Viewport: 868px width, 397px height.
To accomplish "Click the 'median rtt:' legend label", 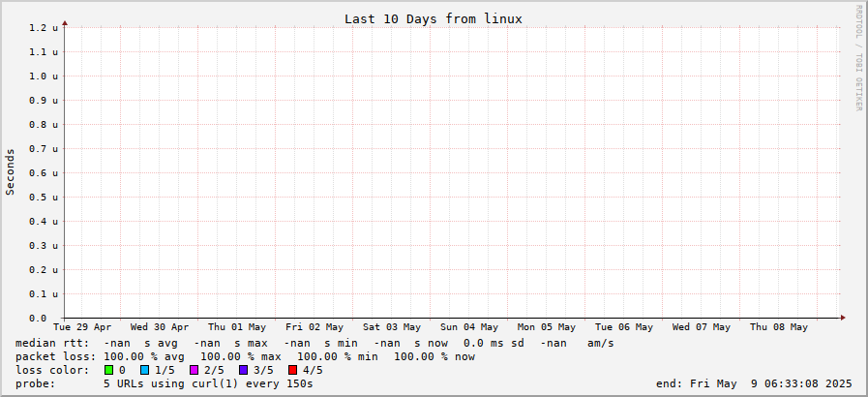I will point(52,344).
